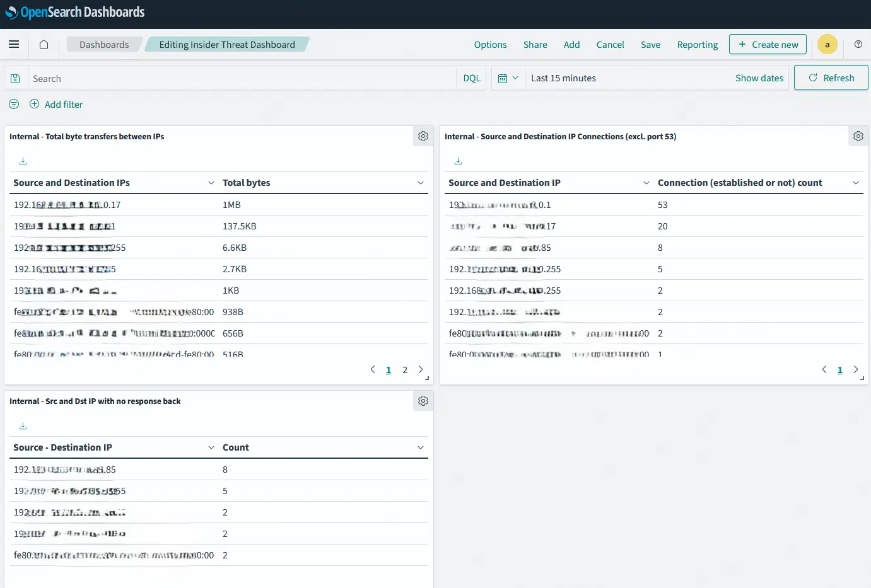Switch query language via DQL button
This screenshot has height=588, width=871.
(x=472, y=78)
